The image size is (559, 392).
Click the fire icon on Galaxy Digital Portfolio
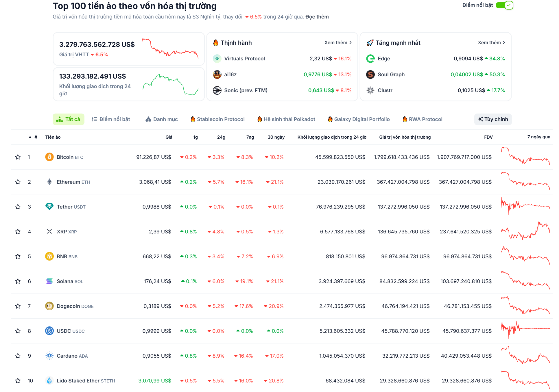pos(330,119)
